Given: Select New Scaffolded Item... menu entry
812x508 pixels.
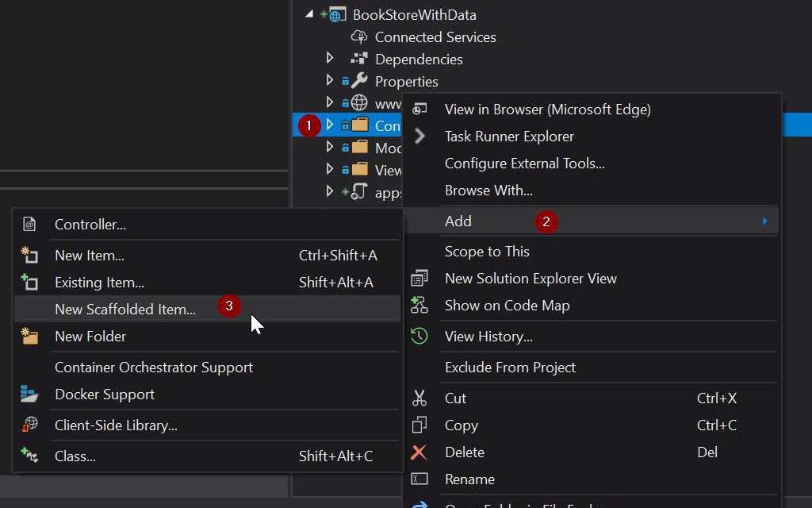Looking at the screenshot, I should click(125, 310).
